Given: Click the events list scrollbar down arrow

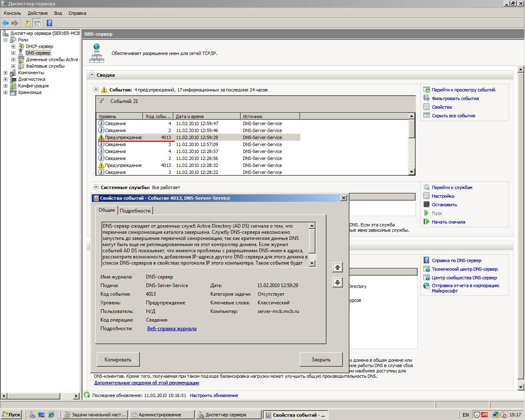Looking at the screenshot, I should point(411,172).
